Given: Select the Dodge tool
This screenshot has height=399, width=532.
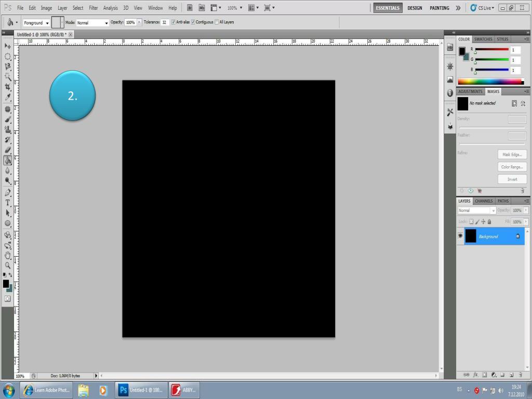Looking at the screenshot, I should pyautogui.click(x=7, y=180).
